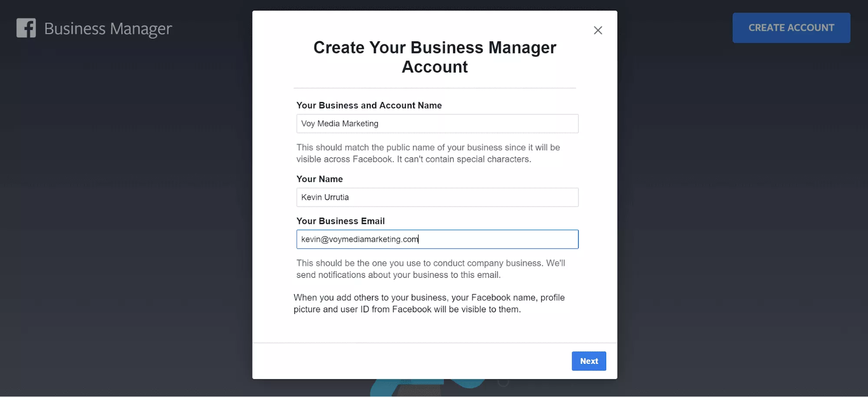868x397 pixels.
Task: Click the "Your Business Email" label
Action: click(x=340, y=221)
